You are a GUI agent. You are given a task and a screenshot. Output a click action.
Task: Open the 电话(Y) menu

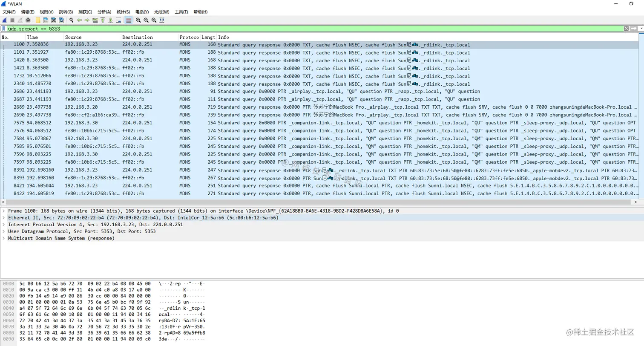coord(142,12)
